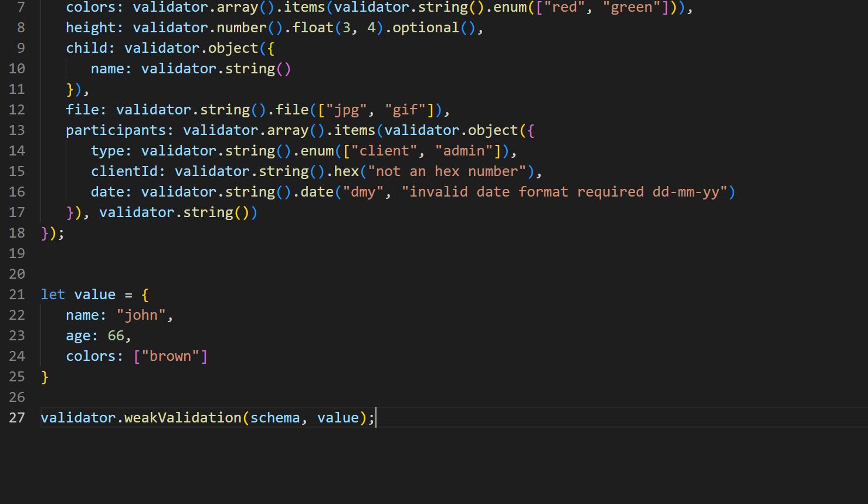Image resolution: width=868 pixels, height=504 pixels.
Task: Click the "green" string on line 7
Action: click(x=632, y=7)
